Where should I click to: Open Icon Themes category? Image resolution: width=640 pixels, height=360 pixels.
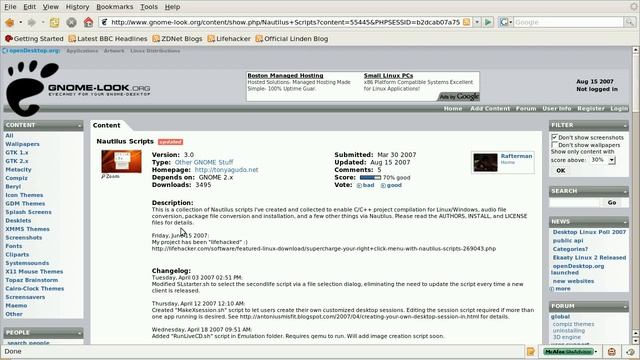pos(24,195)
